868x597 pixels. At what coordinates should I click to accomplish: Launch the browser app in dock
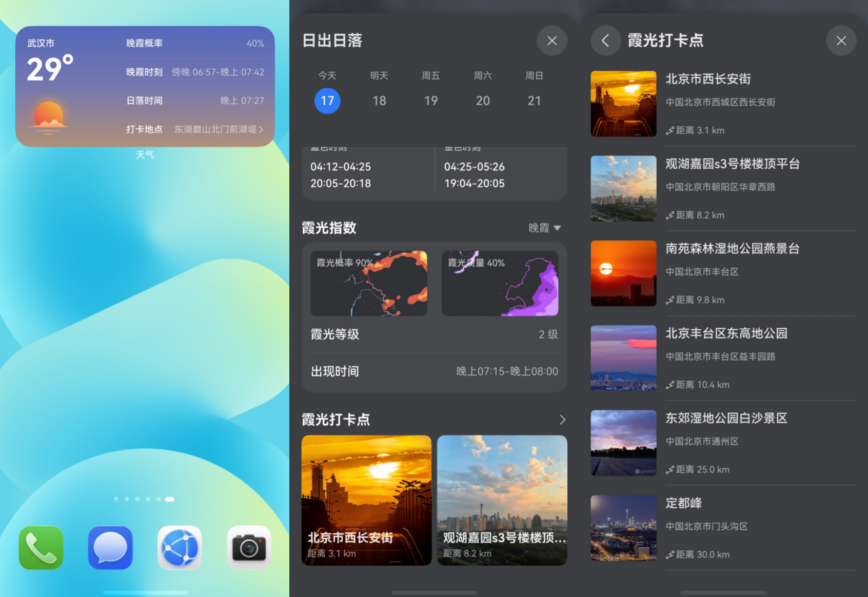tap(180, 548)
